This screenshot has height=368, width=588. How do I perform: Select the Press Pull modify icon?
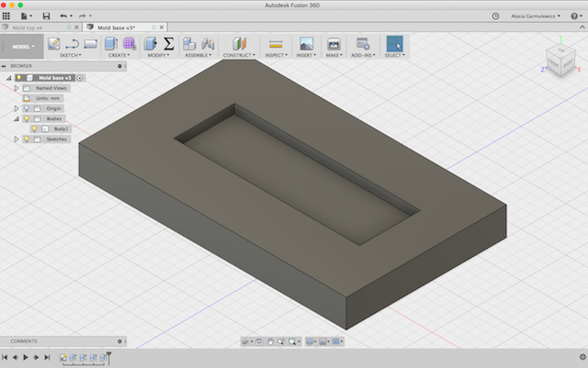pyautogui.click(x=151, y=44)
